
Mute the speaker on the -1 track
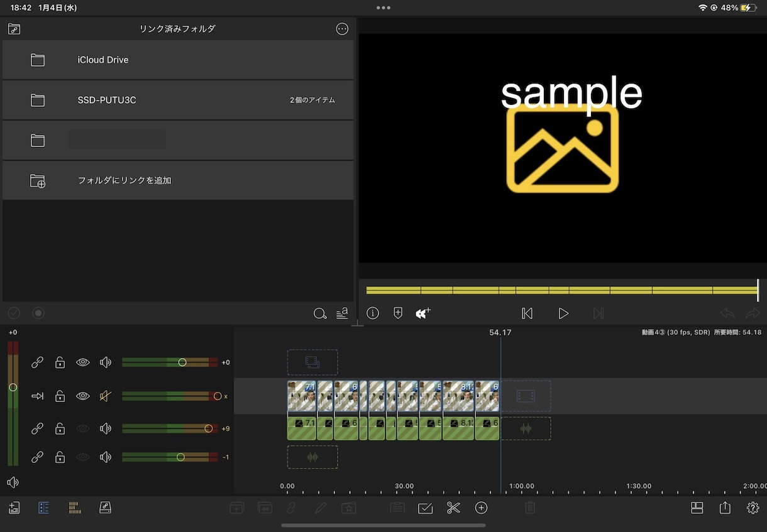[106, 457]
